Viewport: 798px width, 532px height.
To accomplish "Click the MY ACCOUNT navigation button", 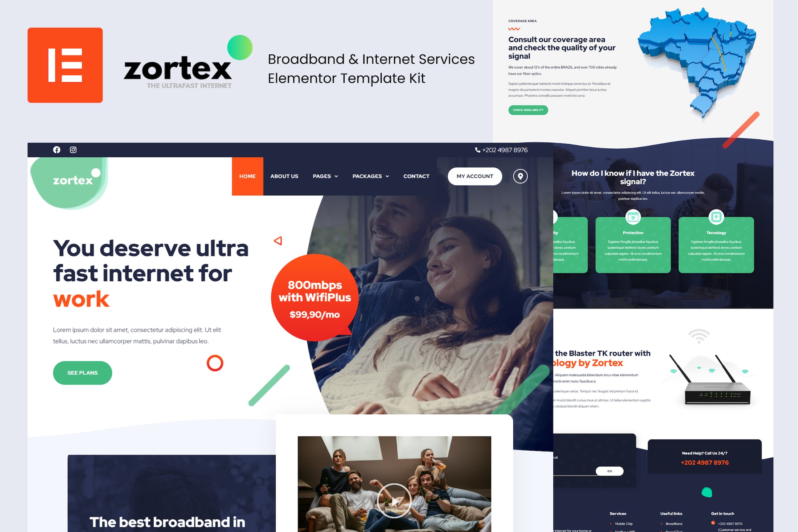I will pos(475,176).
